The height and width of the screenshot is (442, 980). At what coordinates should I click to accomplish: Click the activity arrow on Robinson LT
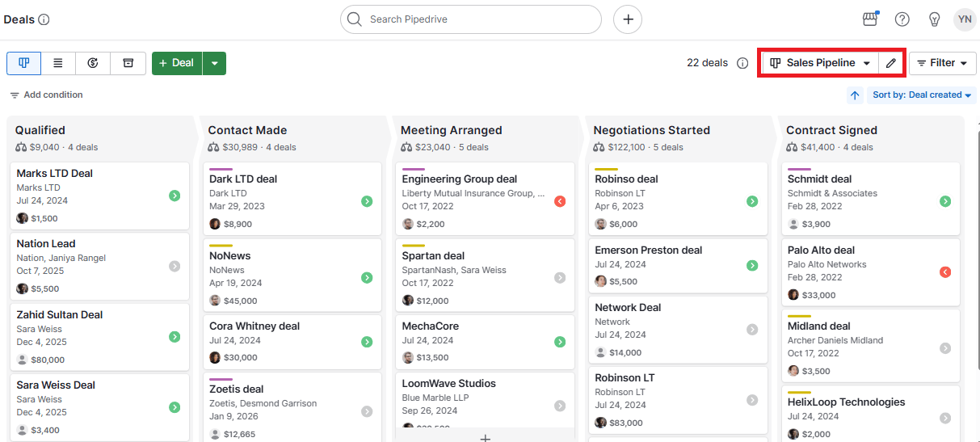click(752, 399)
